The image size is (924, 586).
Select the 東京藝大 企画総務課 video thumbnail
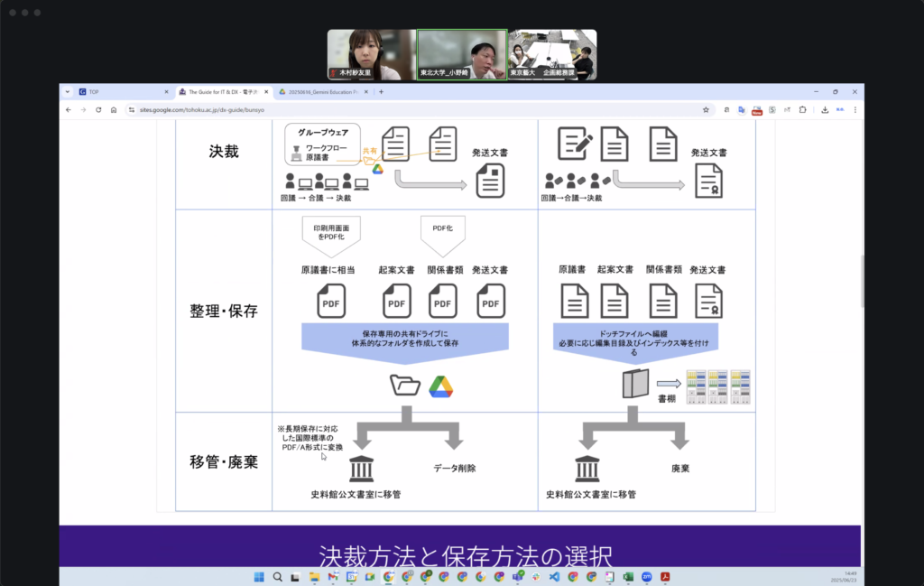pyautogui.click(x=552, y=55)
